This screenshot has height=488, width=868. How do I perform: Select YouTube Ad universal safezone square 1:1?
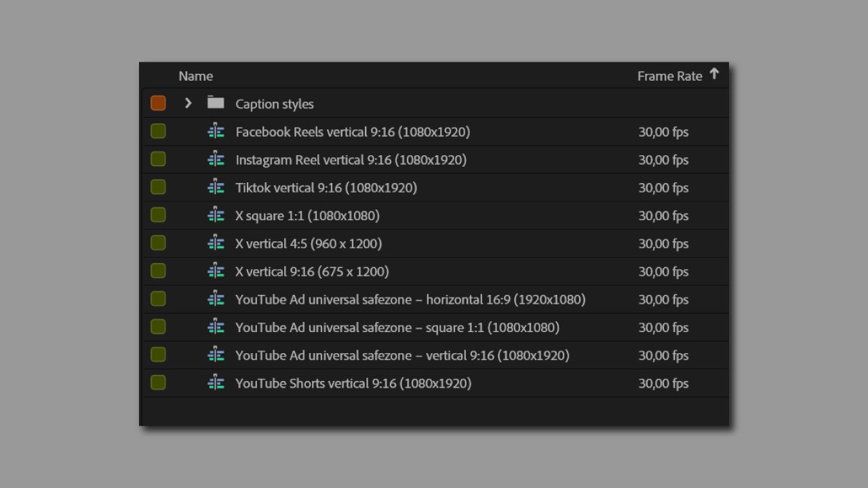point(397,327)
